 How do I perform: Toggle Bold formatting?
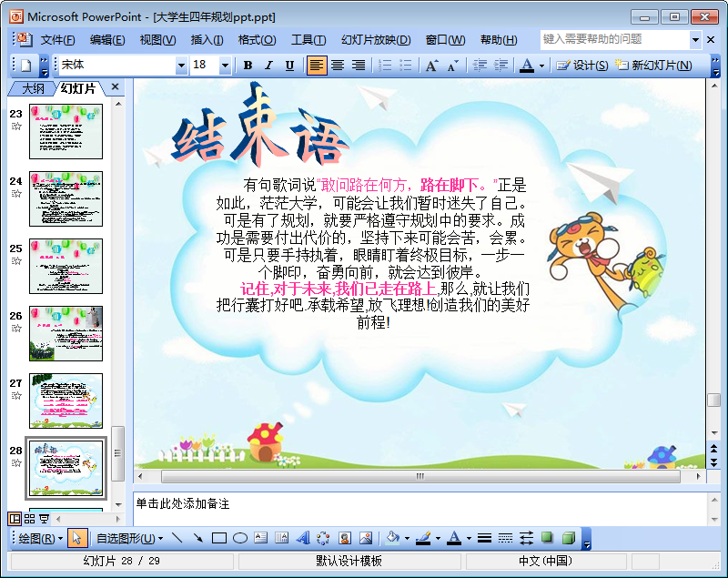click(248, 66)
